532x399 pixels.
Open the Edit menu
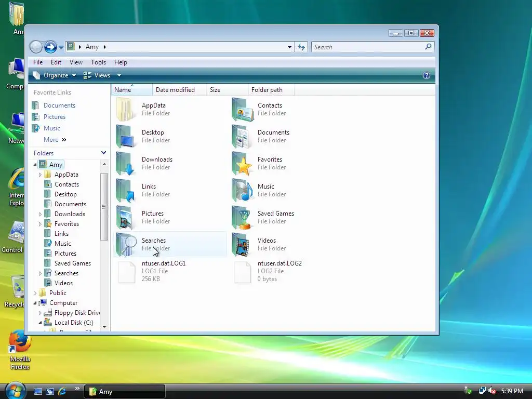[56, 62]
